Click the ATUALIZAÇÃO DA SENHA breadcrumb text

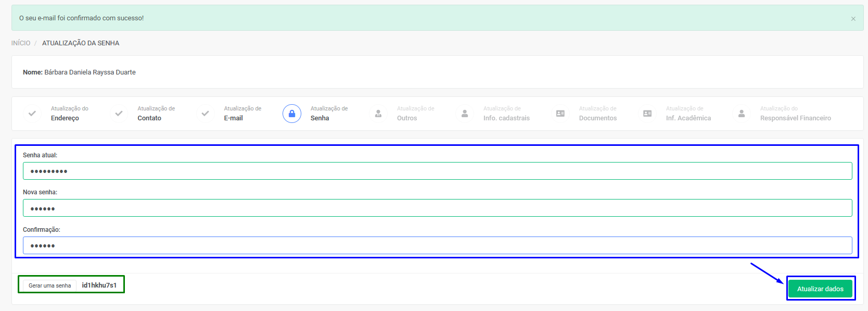point(81,43)
